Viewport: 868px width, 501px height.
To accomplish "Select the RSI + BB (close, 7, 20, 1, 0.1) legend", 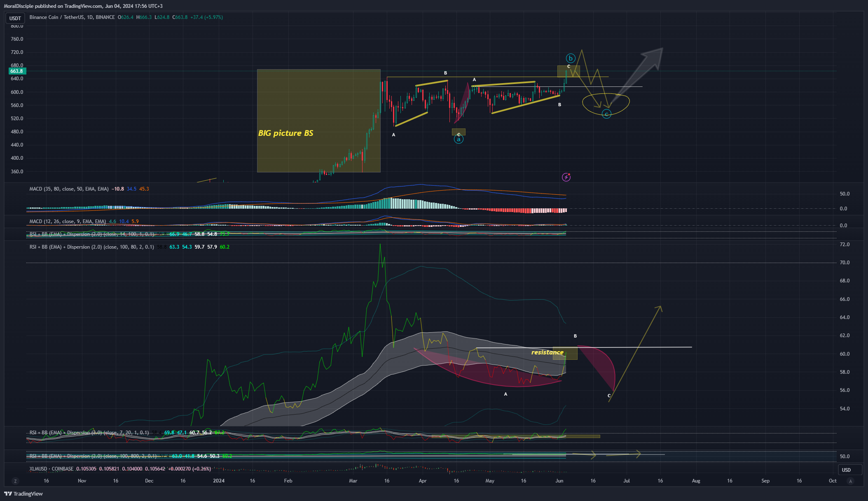I will point(89,433).
